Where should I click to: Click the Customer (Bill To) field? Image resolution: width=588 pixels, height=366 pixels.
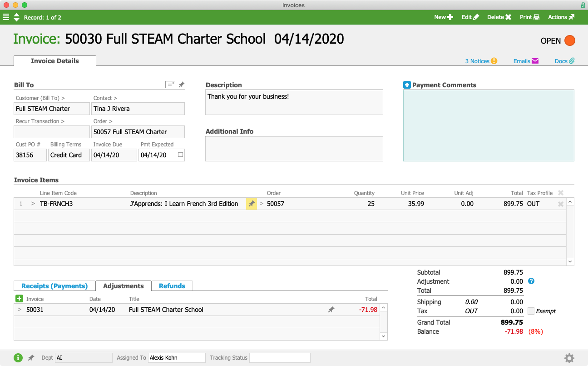(52, 109)
